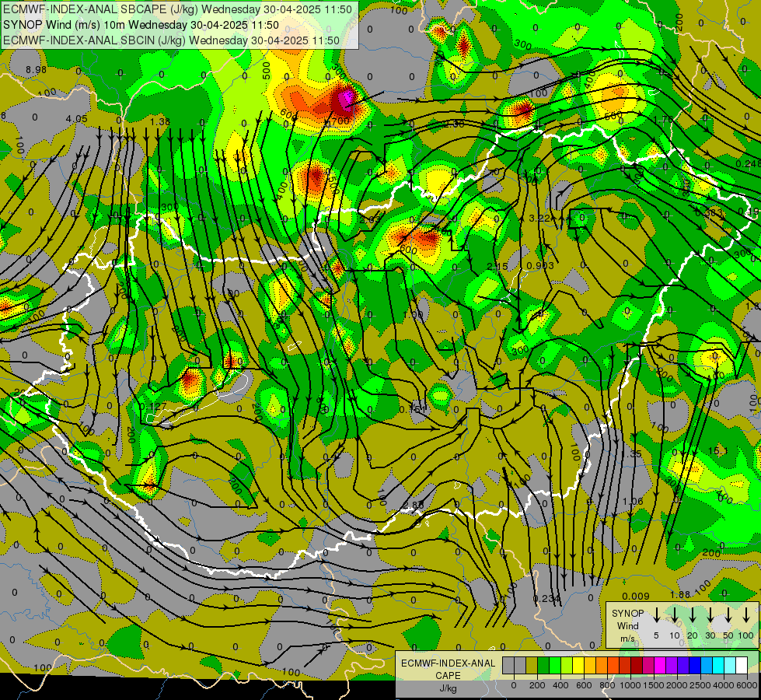Click the 4.05 value on the map
761x700 pixels.
click(77, 119)
